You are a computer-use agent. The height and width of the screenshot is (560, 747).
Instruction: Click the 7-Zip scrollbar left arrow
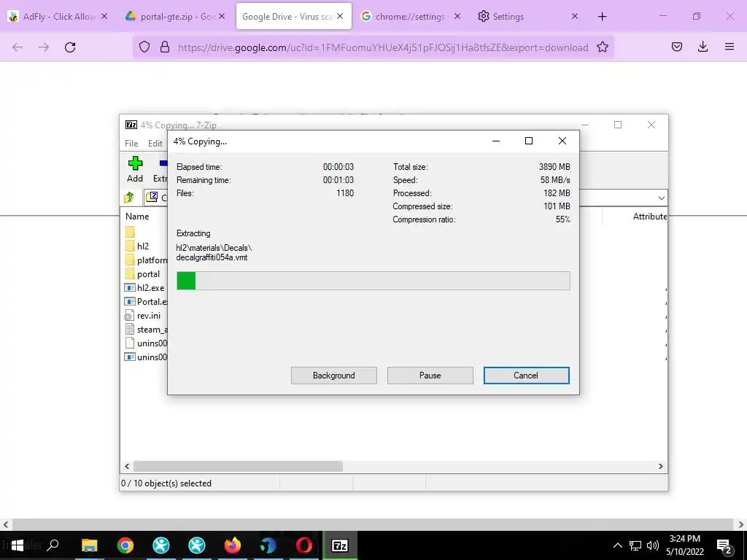pos(127,466)
